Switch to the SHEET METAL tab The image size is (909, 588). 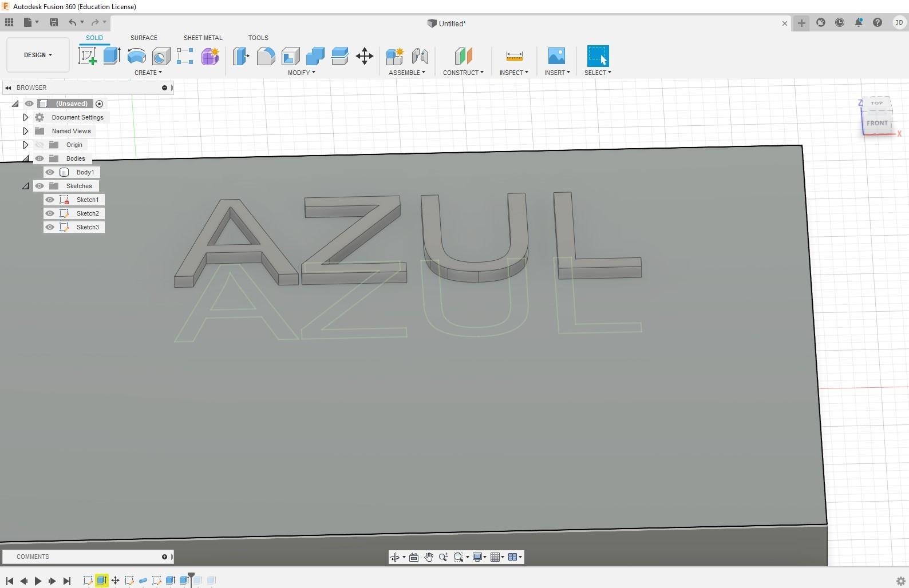[x=203, y=38]
